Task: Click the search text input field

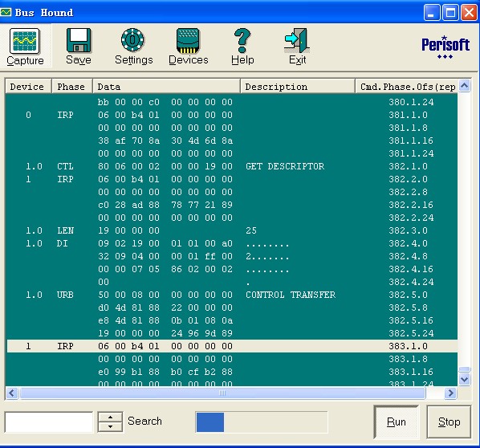Action: point(49,422)
